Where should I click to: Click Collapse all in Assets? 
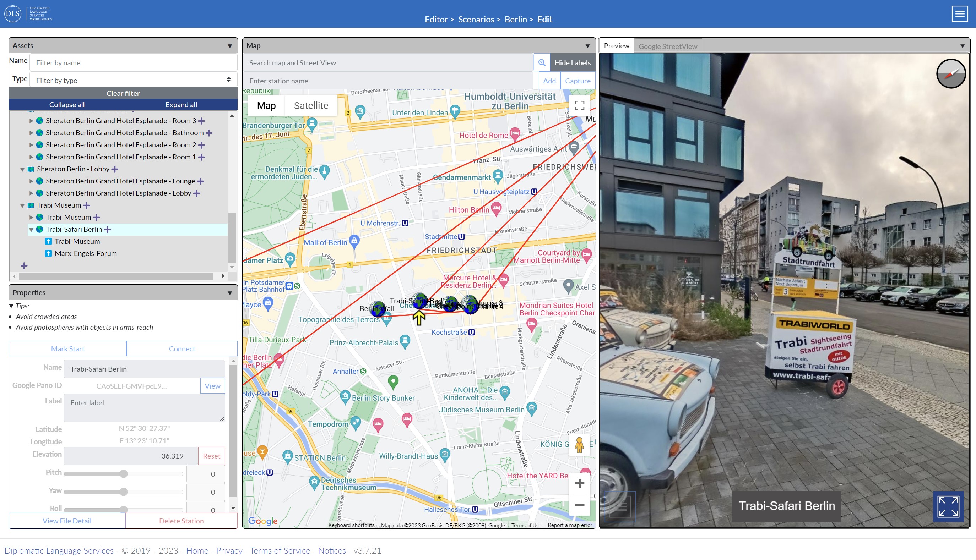[x=67, y=105]
